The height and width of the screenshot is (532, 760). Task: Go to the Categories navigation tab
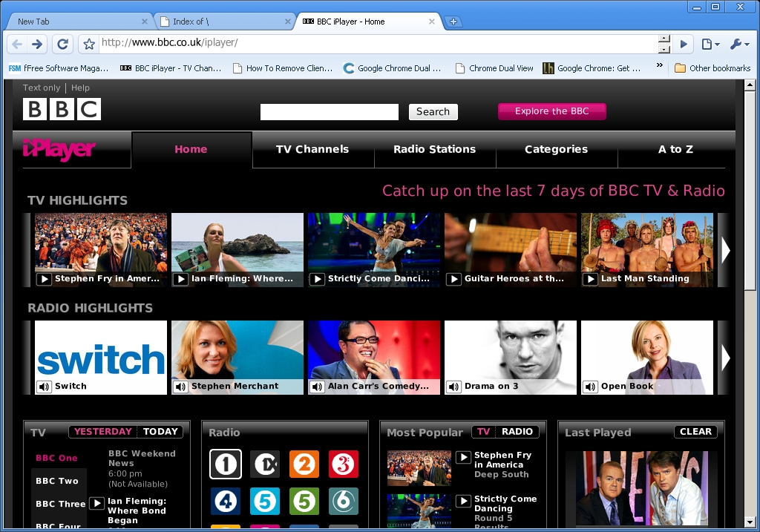557,149
